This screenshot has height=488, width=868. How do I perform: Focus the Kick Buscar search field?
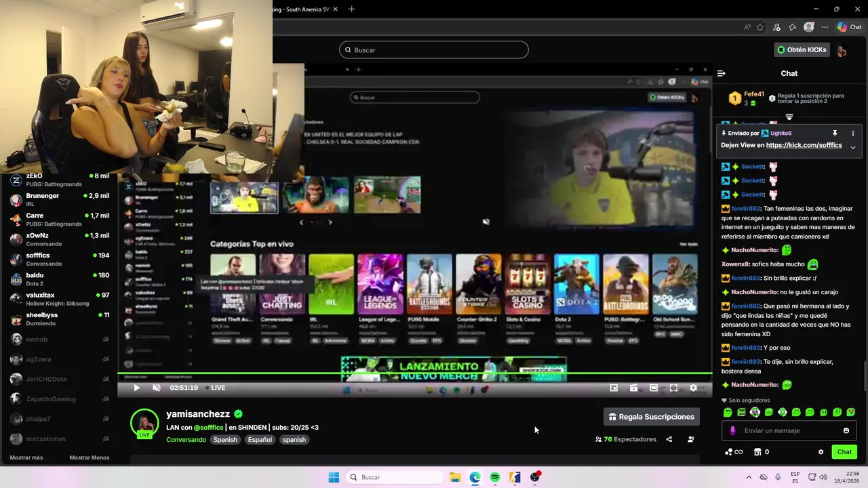(x=434, y=49)
